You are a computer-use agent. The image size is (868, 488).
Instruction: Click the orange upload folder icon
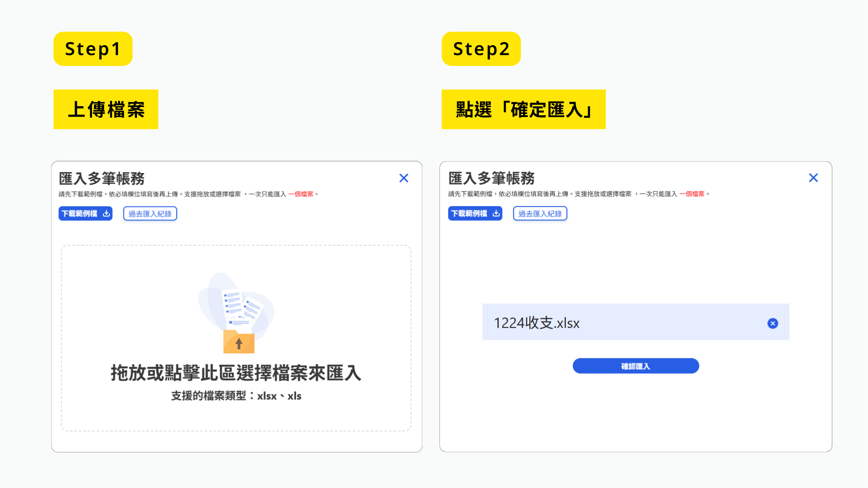pos(239,342)
